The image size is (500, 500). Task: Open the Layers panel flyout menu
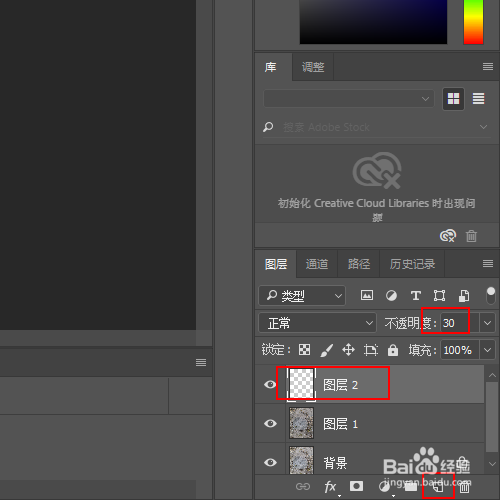(488, 264)
